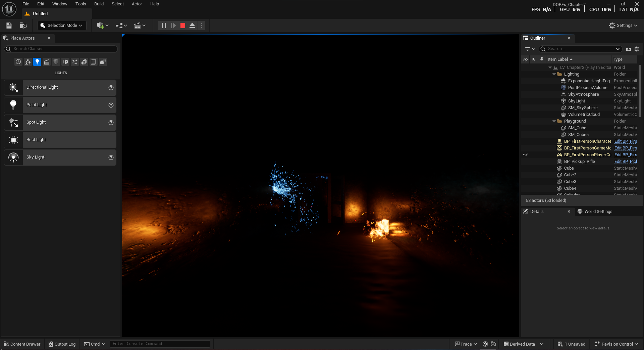Open the Actor menu
644x350 pixels.
click(137, 4)
